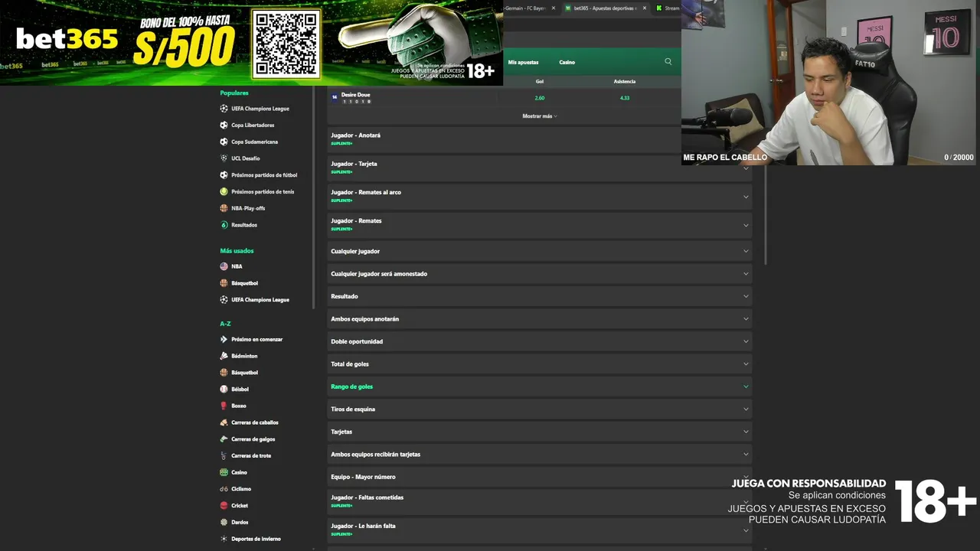Open the Resultados link in Populares
Screen dimensions: 980x551
[x=244, y=225]
